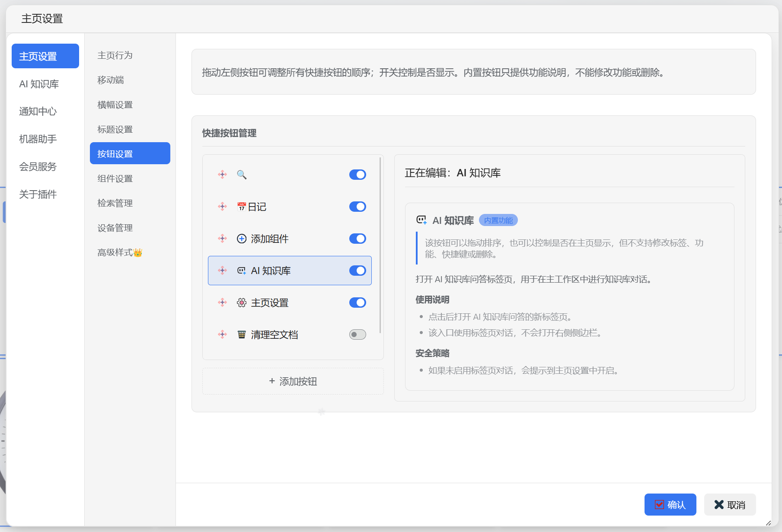Open the 主页设置 main category
782x532 pixels.
(x=45, y=56)
